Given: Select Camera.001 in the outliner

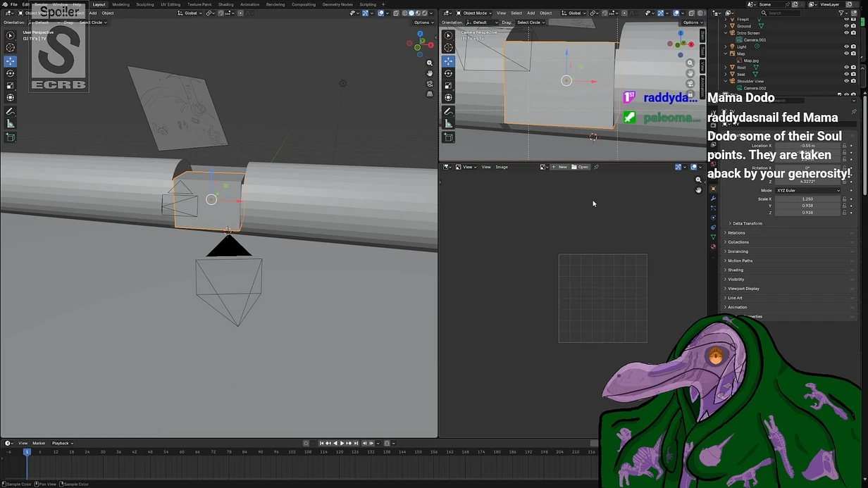Looking at the screenshot, I should pos(755,40).
